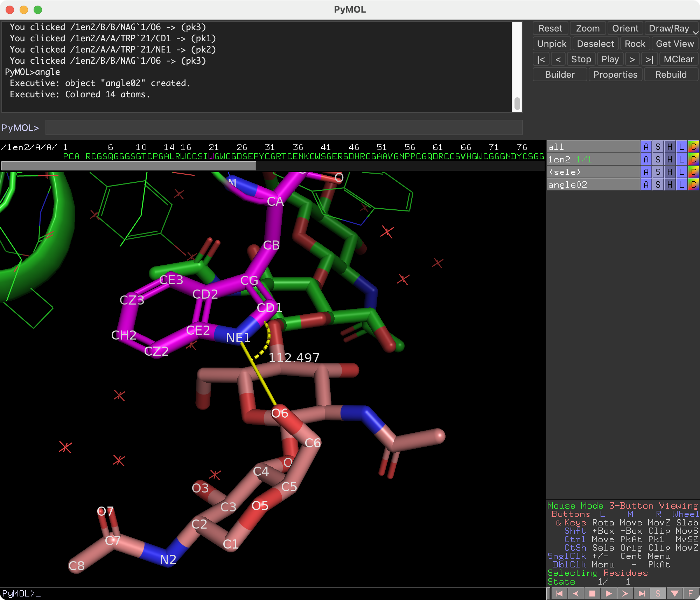
Task: Click the skip-to-last-frame movie control icon
Action: tap(642, 594)
